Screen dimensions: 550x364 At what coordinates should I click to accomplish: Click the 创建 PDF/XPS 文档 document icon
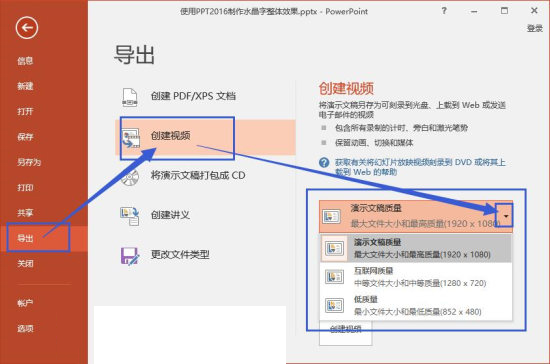129,97
